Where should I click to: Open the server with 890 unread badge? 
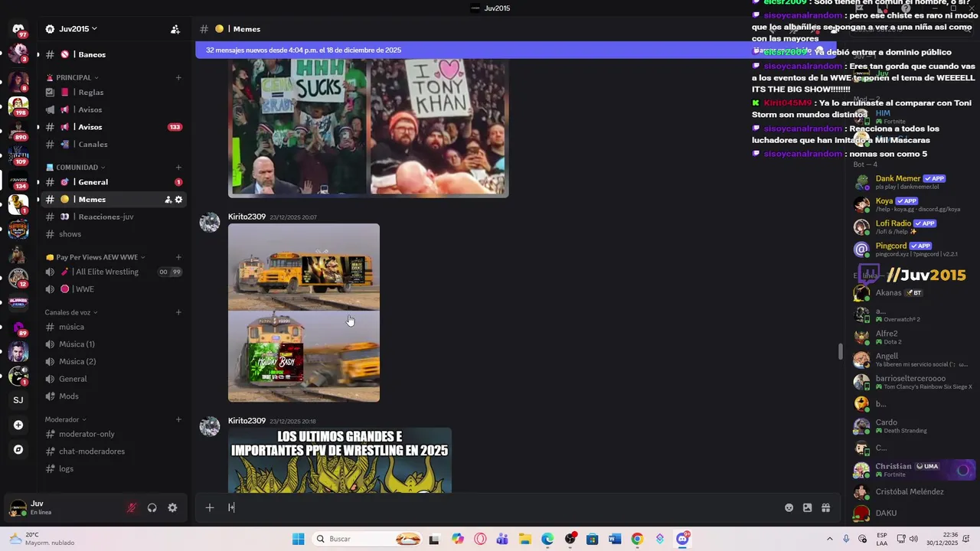click(18, 130)
